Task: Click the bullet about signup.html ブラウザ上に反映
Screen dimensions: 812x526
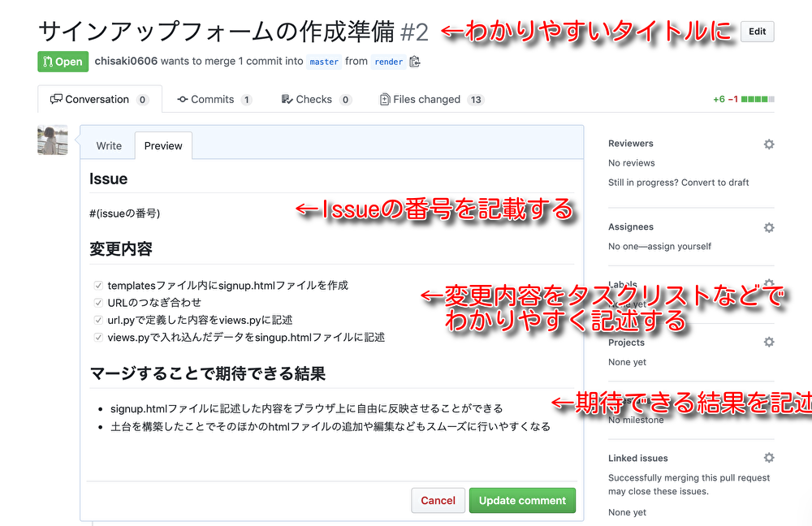Action: [307, 408]
